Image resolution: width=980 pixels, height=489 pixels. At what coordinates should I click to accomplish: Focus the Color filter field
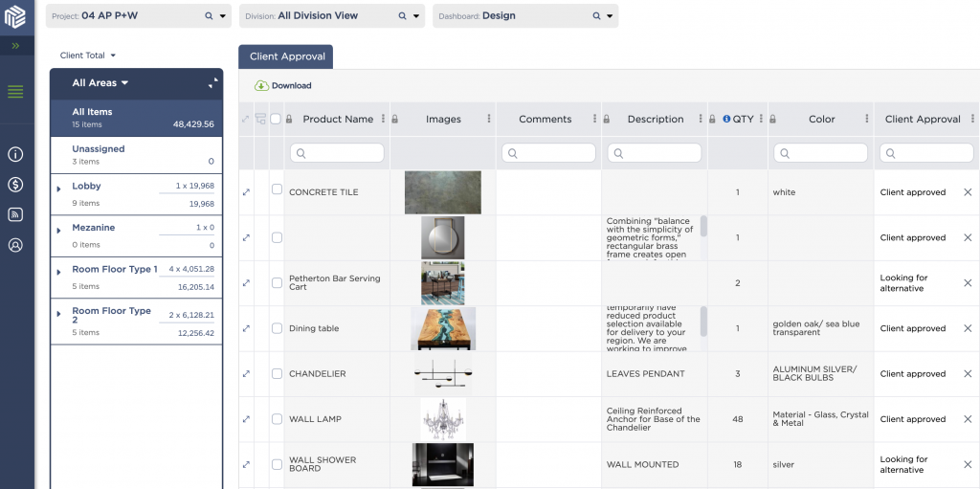[820, 153]
